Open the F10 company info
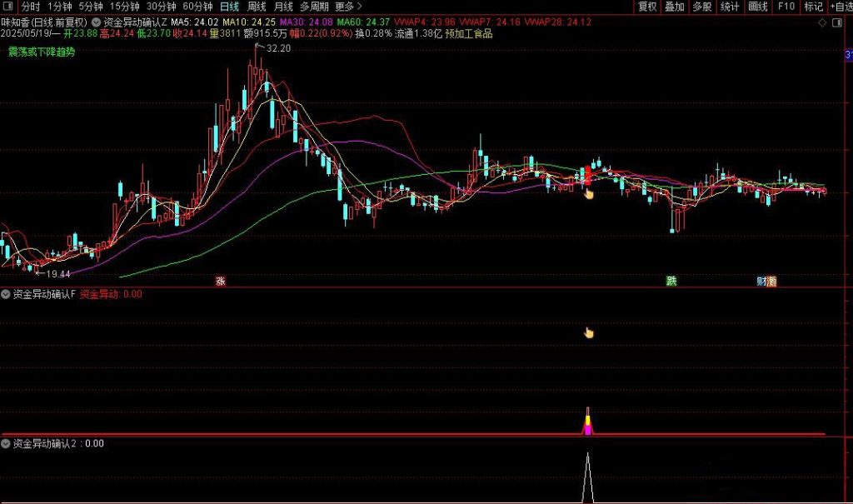The image size is (853, 504). pos(786,7)
